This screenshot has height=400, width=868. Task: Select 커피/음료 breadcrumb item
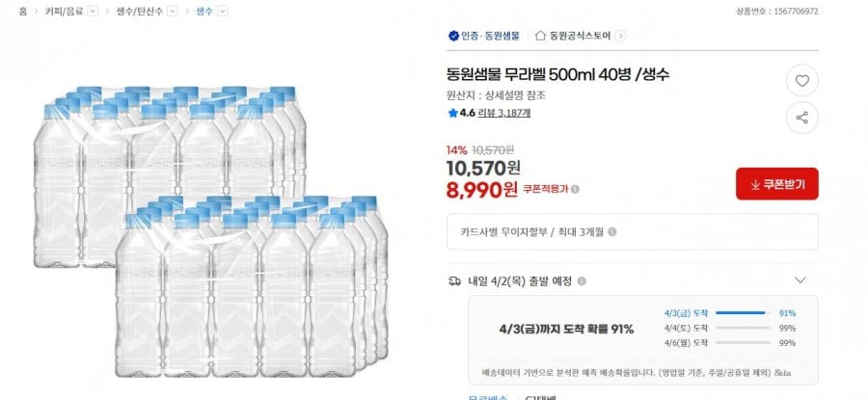point(64,12)
